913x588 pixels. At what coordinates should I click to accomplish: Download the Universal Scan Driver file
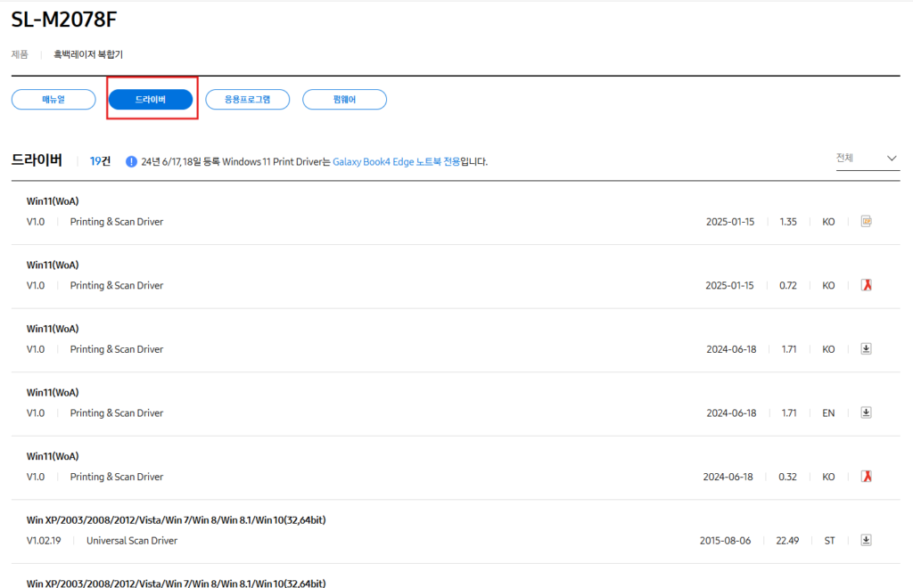(x=867, y=540)
